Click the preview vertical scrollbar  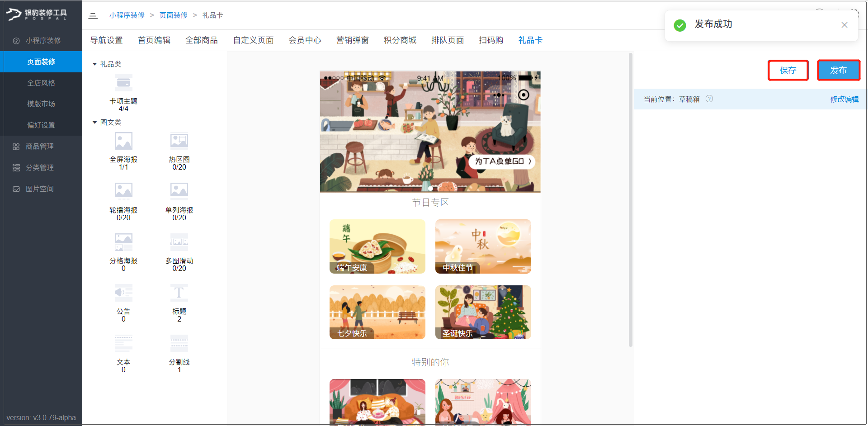click(x=631, y=200)
